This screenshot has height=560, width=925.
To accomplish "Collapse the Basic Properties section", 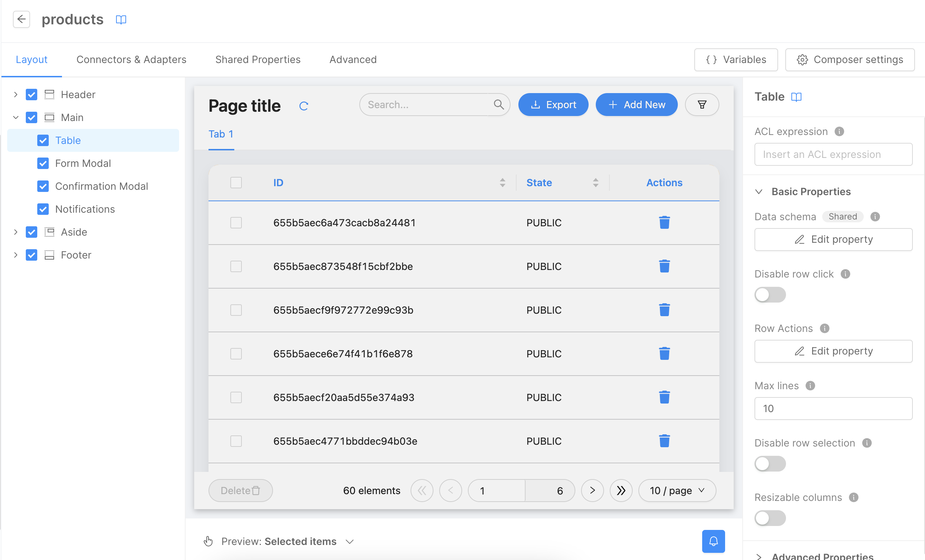I will 759,191.
